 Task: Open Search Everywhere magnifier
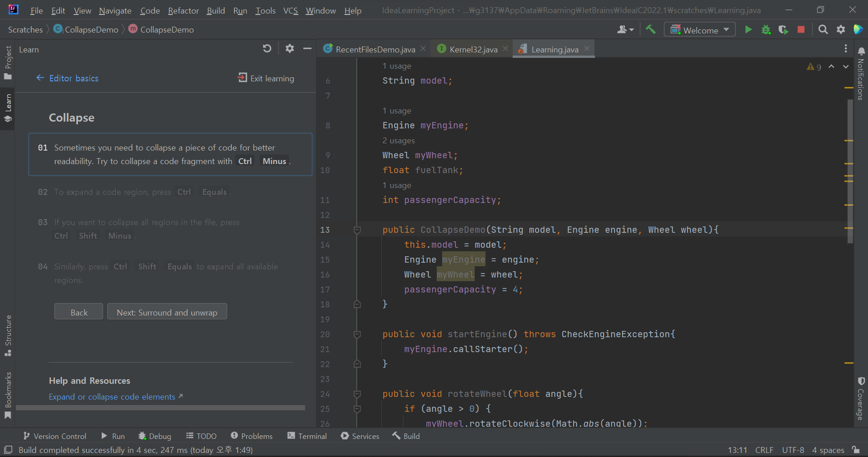tap(823, 29)
